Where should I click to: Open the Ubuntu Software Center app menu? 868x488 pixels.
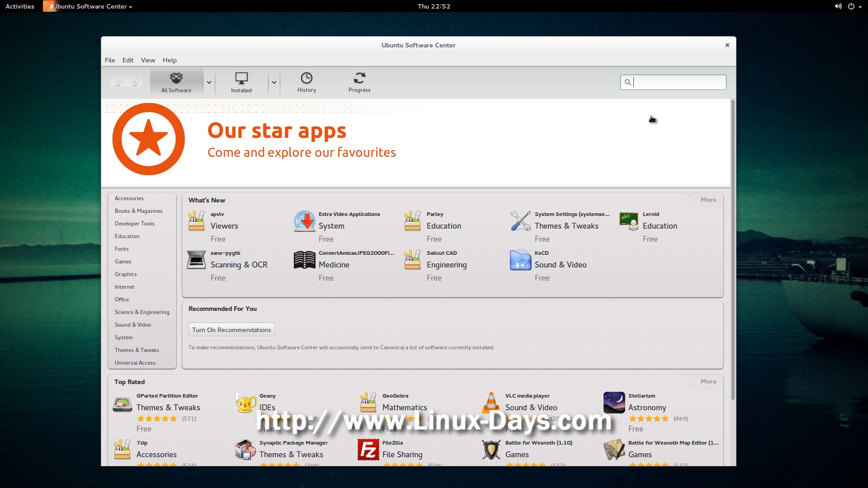tap(88, 6)
